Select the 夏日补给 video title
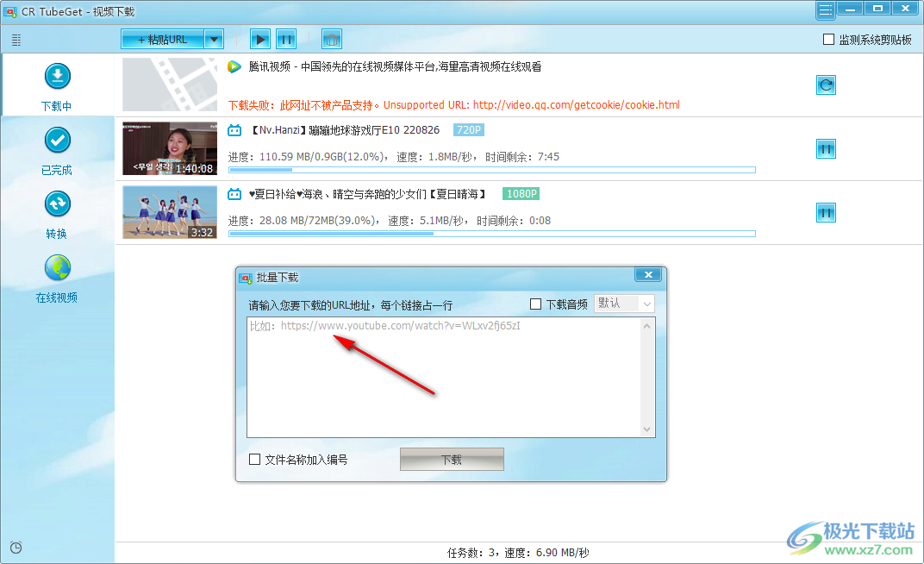Image resolution: width=924 pixels, height=564 pixels. 368,193
